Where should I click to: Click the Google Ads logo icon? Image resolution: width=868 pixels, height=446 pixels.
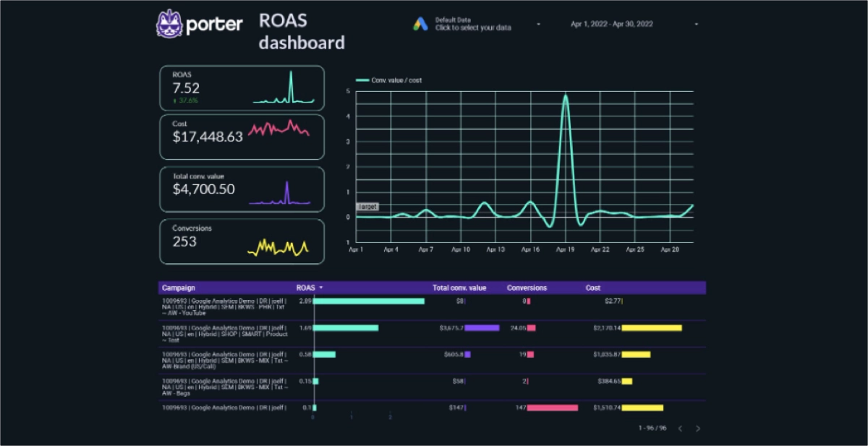420,24
